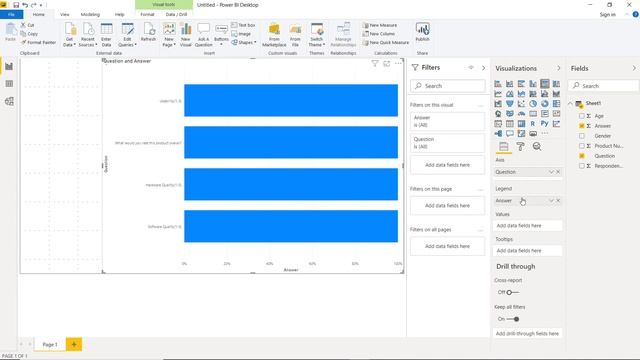Select the Funnel visualization
The width and height of the screenshot is (640, 360).
click(510, 104)
